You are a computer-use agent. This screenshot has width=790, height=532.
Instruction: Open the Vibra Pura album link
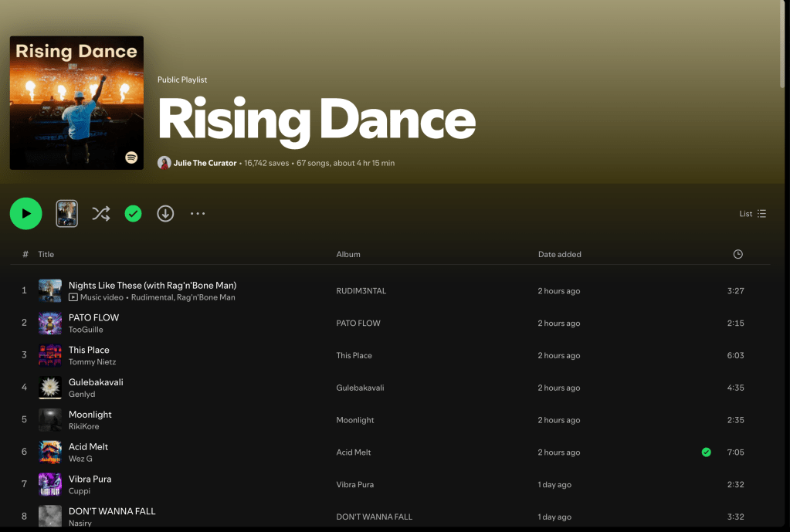(x=354, y=485)
